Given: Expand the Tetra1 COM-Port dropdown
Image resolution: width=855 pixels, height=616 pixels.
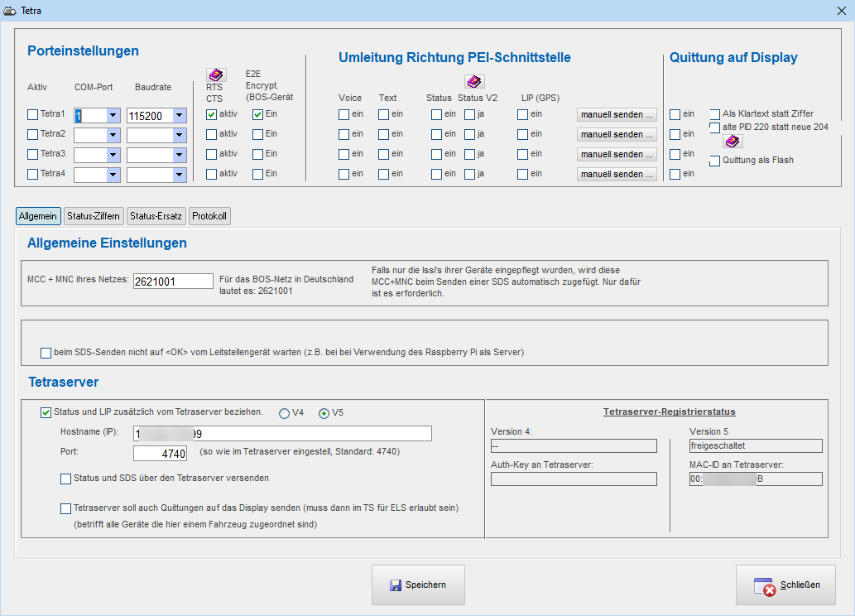Looking at the screenshot, I should pos(113,116).
